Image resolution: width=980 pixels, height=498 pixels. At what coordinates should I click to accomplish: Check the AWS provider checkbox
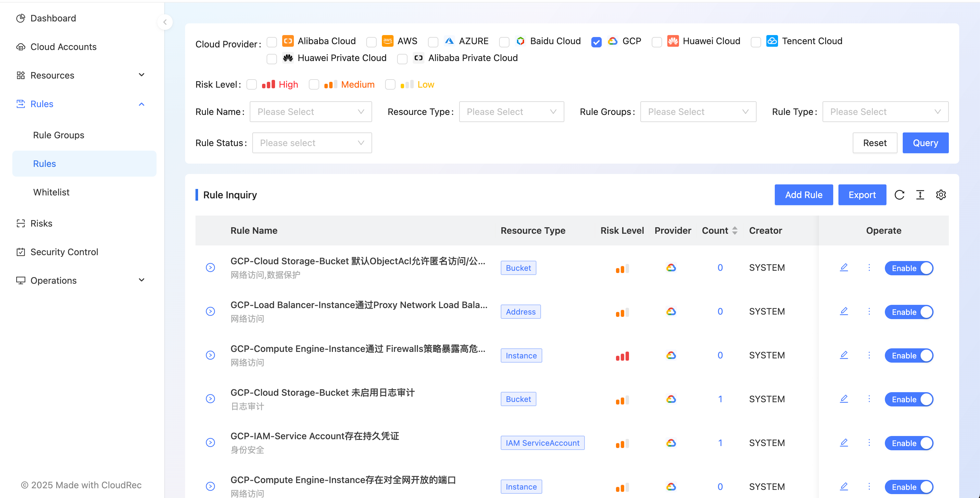tap(371, 42)
